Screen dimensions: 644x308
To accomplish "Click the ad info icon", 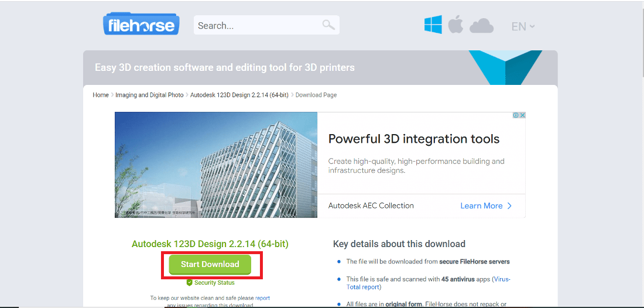I will [x=516, y=115].
